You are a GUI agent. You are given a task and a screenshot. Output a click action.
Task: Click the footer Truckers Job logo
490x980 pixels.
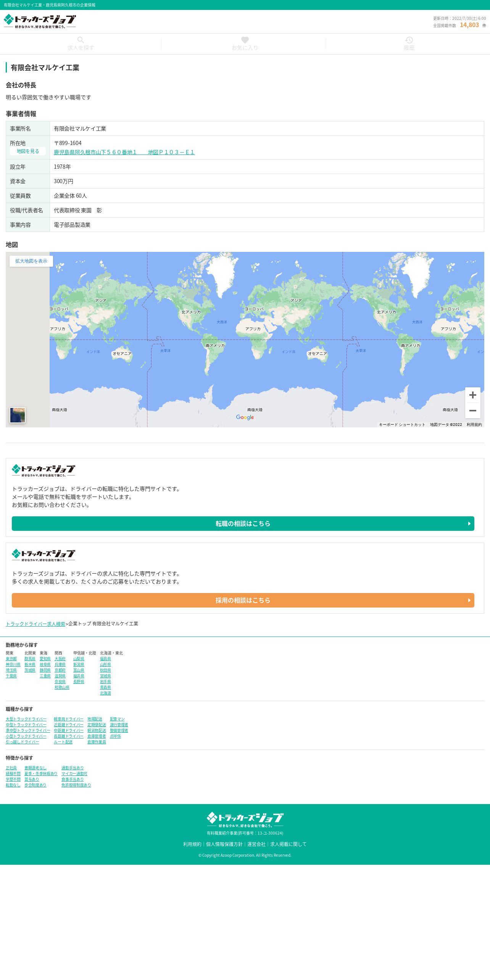(245, 820)
